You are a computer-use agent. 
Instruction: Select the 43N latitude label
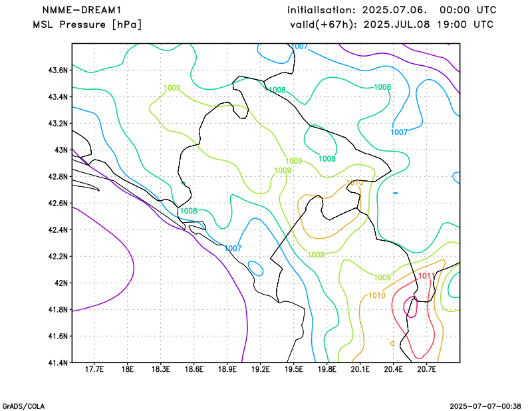click(x=61, y=150)
